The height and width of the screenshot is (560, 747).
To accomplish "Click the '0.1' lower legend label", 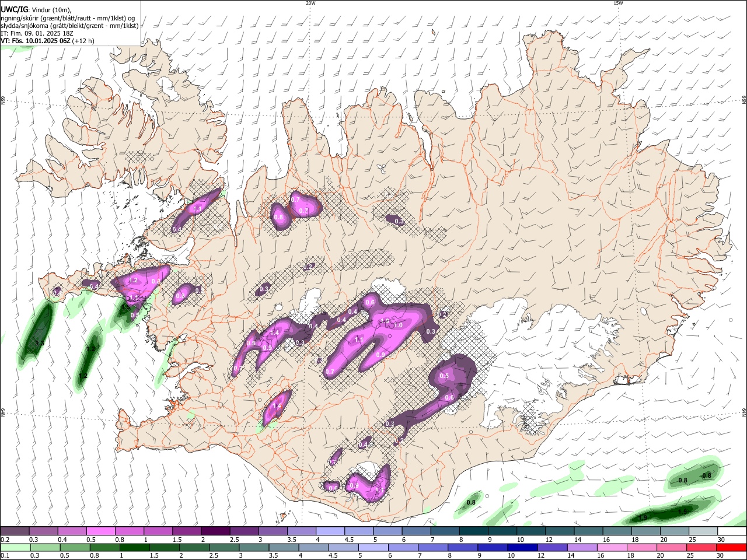I will 5,556.
